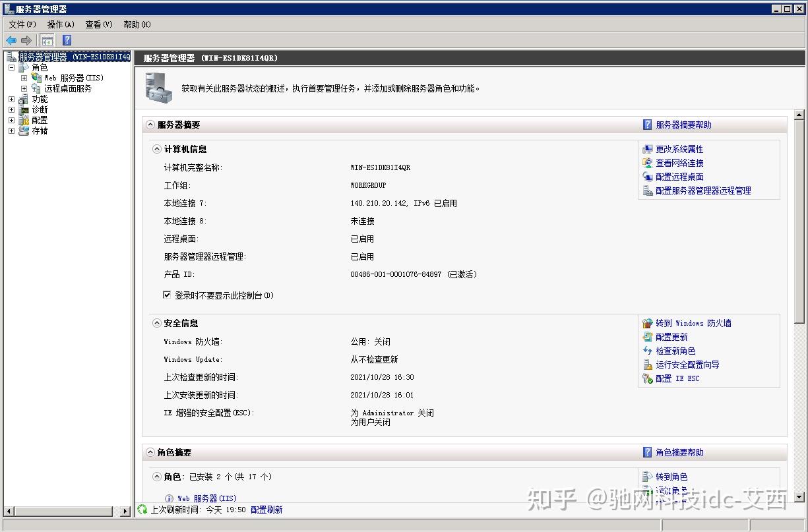Click the 查看网络连接 icon
808x532 pixels.
tap(648, 163)
